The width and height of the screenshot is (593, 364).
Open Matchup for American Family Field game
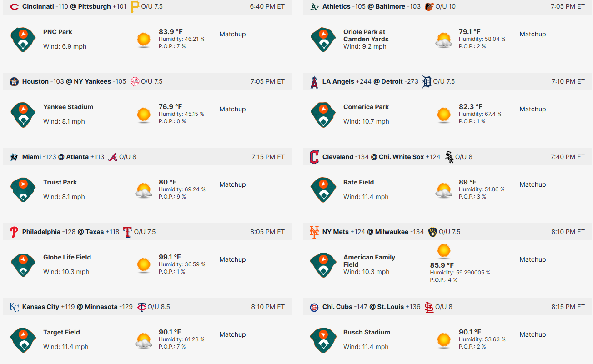tap(533, 260)
